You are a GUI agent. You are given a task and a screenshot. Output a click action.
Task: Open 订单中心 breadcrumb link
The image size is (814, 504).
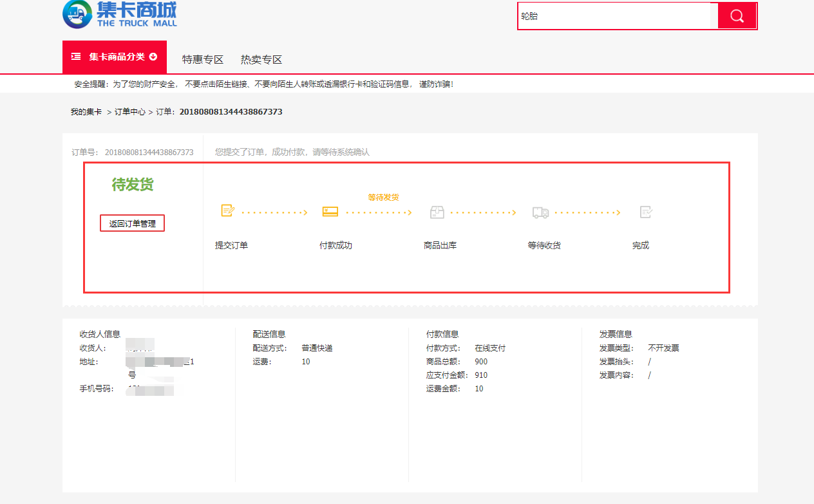click(130, 112)
